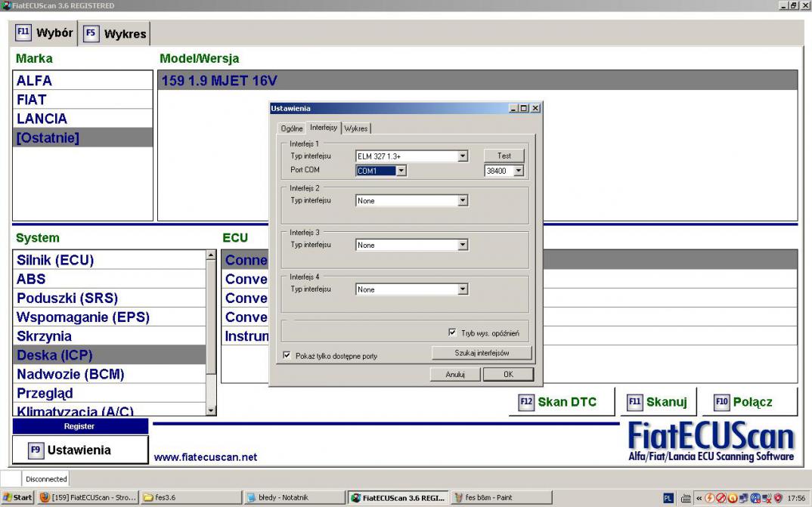Click the red security shield tray icon
Screen dimensions: 812x507
tap(778, 498)
